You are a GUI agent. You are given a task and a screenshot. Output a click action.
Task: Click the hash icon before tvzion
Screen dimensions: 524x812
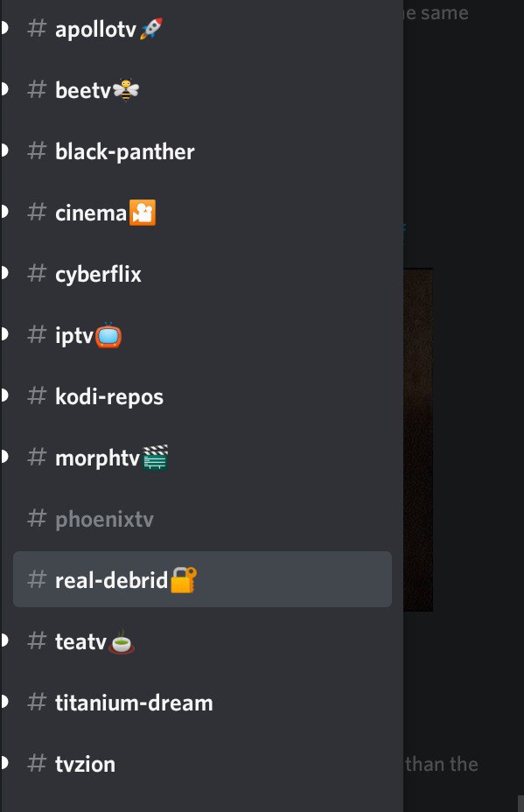37,763
